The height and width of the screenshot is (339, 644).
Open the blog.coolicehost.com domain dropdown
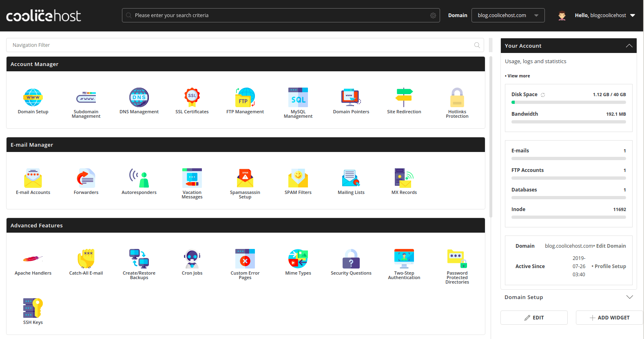tap(508, 15)
